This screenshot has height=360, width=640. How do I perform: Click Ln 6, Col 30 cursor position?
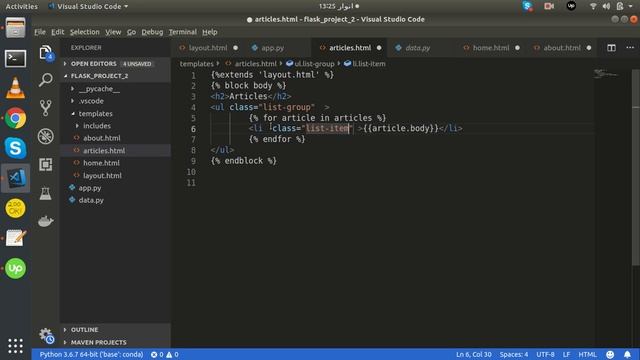(473, 354)
